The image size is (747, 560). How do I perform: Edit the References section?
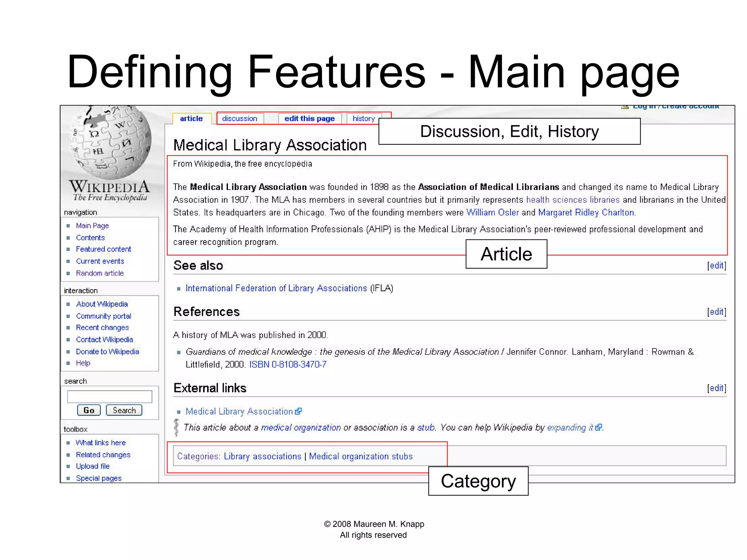pos(717,312)
